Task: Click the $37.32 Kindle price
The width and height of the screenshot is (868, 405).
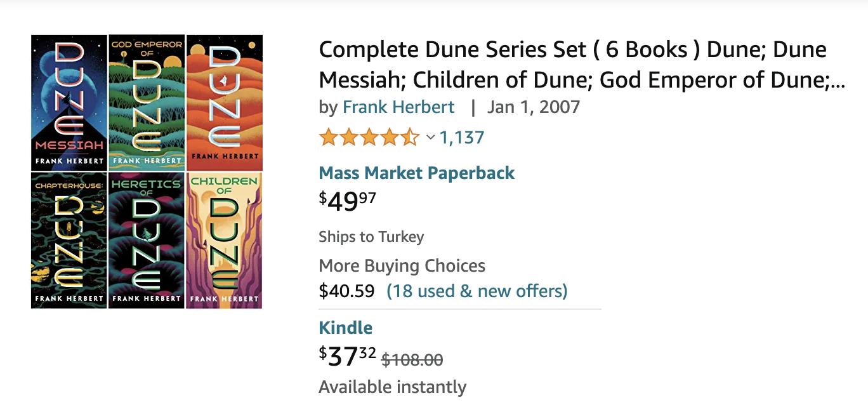Action: (x=347, y=356)
